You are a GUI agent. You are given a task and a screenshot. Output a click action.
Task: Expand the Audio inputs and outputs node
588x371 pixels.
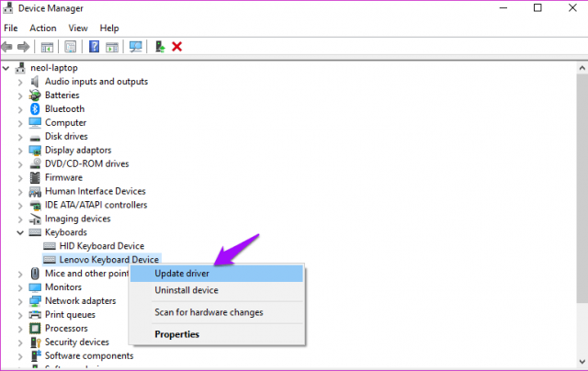[x=20, y=82]
